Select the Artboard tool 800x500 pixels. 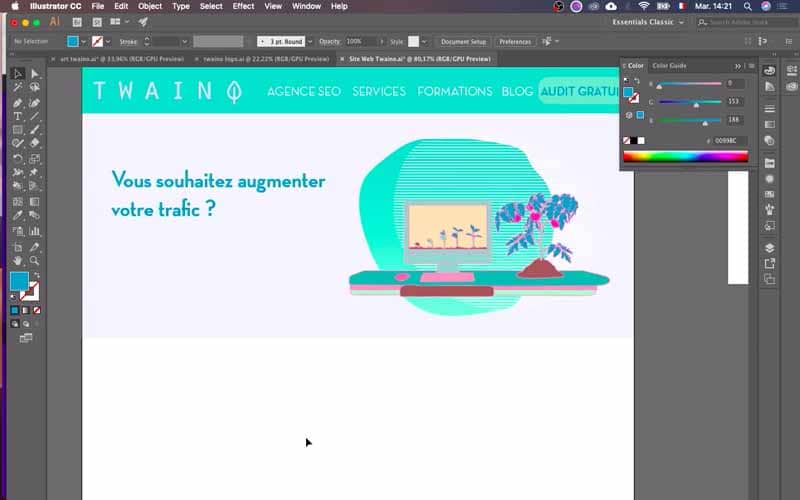point(17,247)
